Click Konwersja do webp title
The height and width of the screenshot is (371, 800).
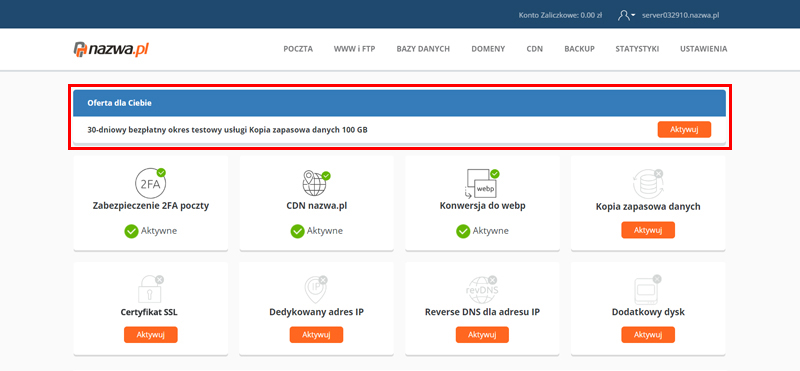click(x=482, y=206)
